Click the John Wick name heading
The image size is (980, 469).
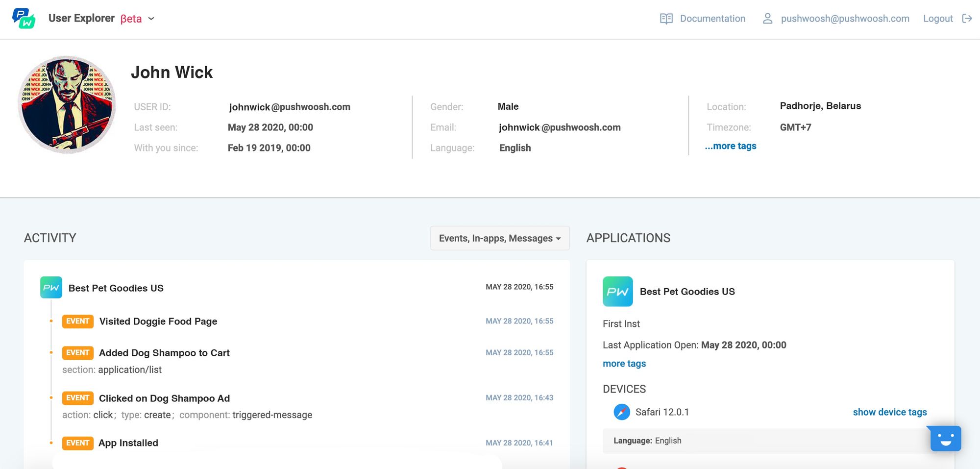(171, 72)
